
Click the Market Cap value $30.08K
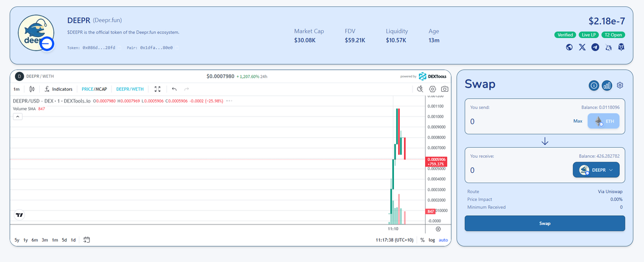tap(306, 40)
